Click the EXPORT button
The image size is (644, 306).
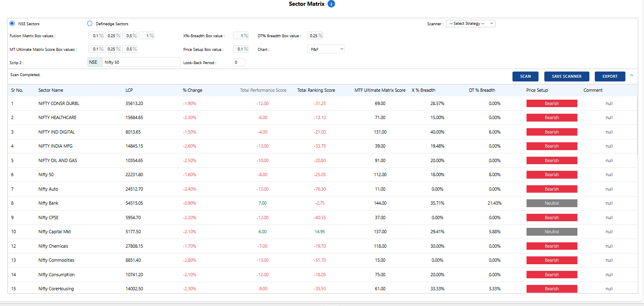coord(610,76)
